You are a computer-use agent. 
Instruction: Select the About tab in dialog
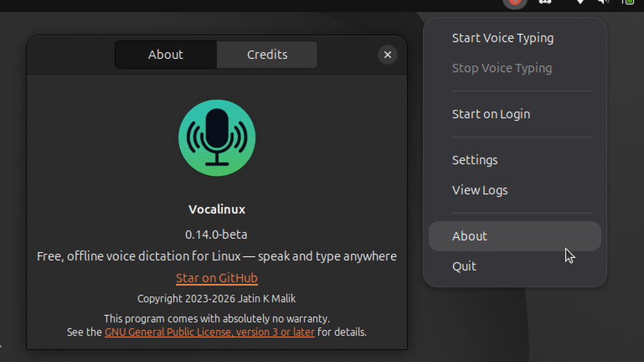point(166,54)
